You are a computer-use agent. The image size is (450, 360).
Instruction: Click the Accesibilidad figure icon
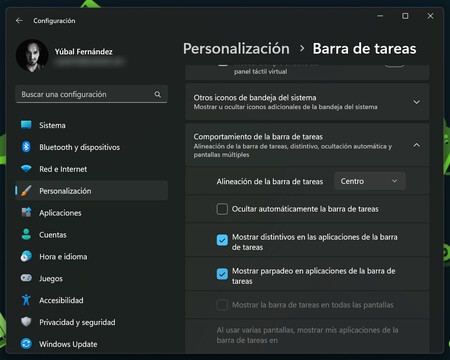click(x=26, y=300)
